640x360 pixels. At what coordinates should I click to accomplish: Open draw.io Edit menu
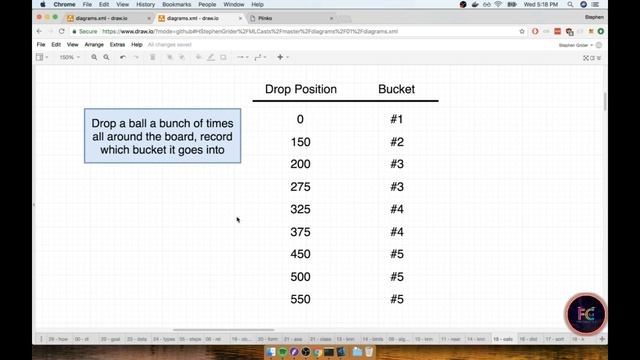click(56, 44)
